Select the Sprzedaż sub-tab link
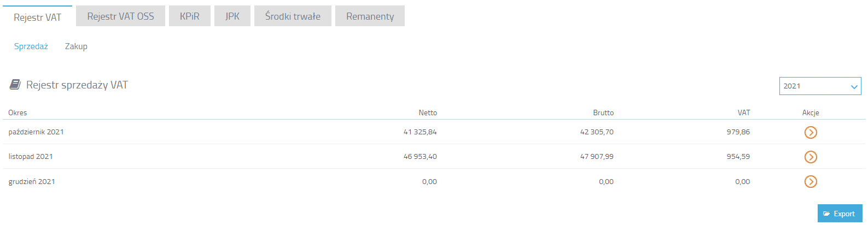Viewport: 868px width, 225px height. tap(31, 46)
